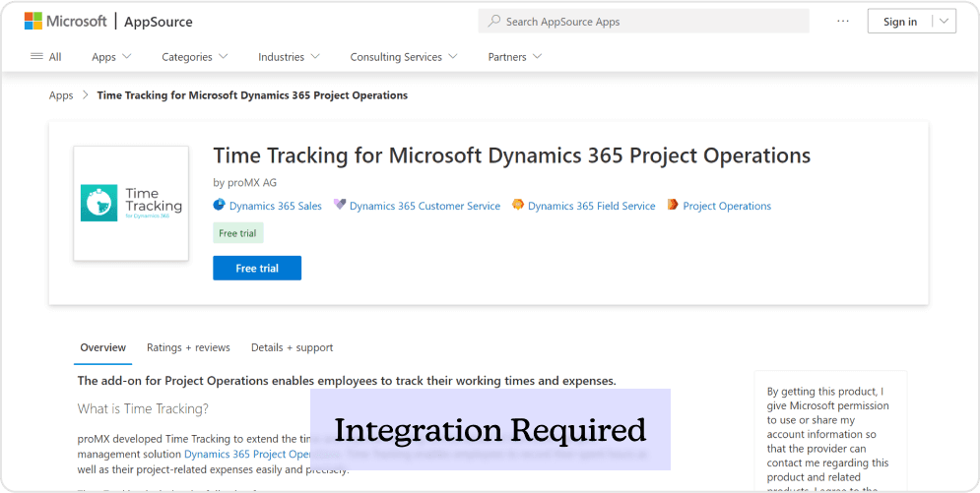980x493 pixels.
Task: Click the Dynamics 365 Field Service icon
Action: 517,204
